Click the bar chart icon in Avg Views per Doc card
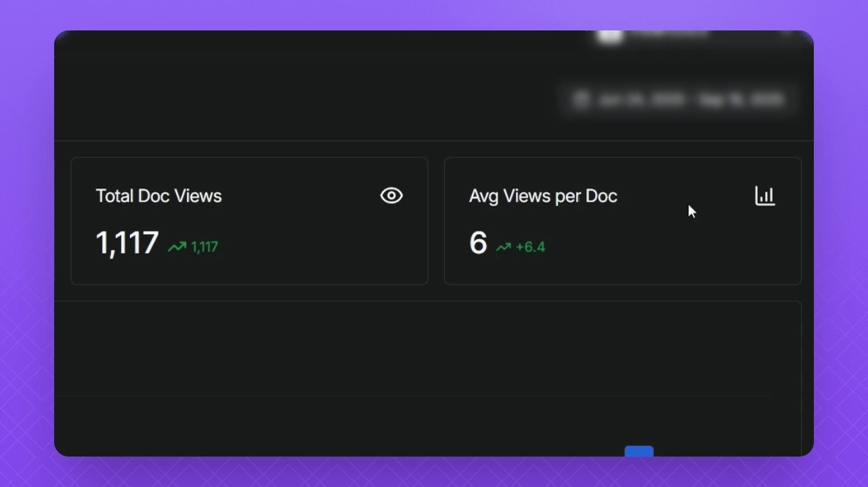The image size is (868, 487). pos(765,196)
